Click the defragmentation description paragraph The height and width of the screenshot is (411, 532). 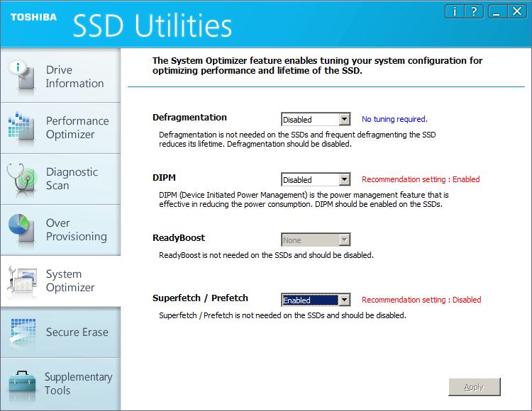[x=297, y=140]
